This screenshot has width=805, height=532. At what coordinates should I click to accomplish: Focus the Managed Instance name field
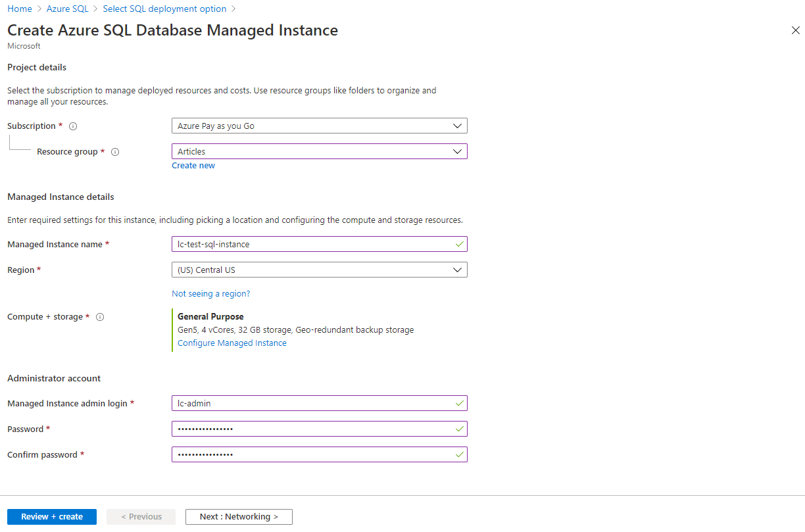pyautogui.click(x=312, y=244)
